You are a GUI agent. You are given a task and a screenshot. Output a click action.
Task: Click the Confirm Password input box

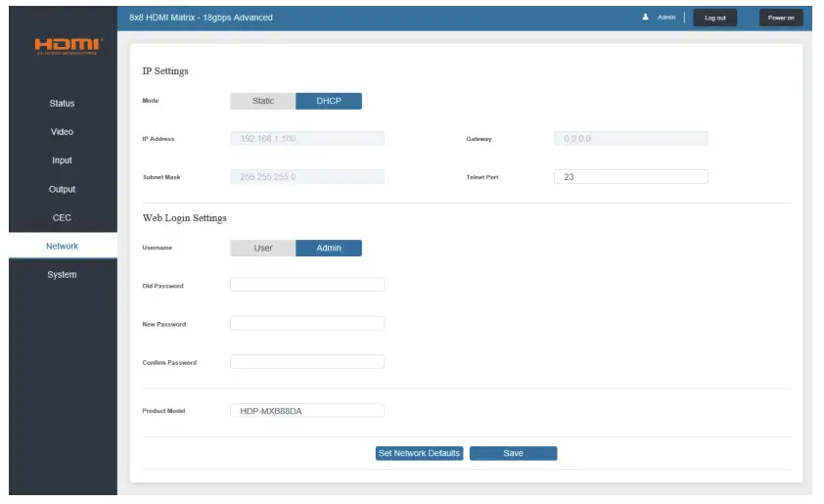pos(307,361)
